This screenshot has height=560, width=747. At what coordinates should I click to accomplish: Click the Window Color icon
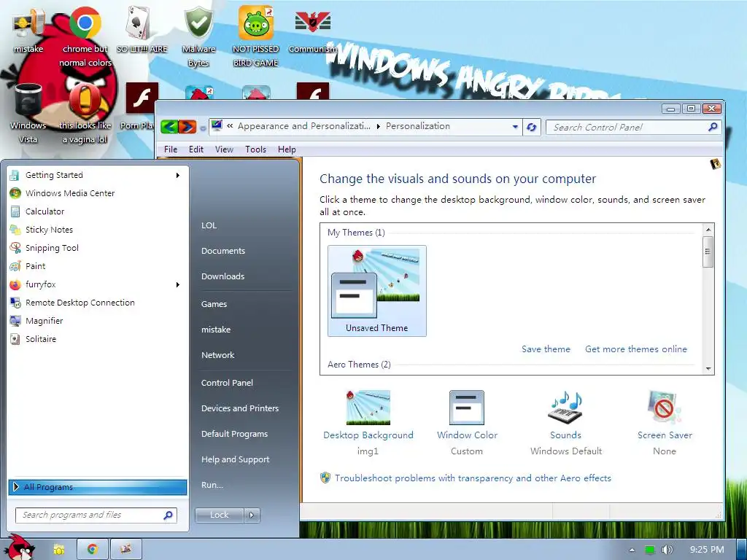pos(467,407)
